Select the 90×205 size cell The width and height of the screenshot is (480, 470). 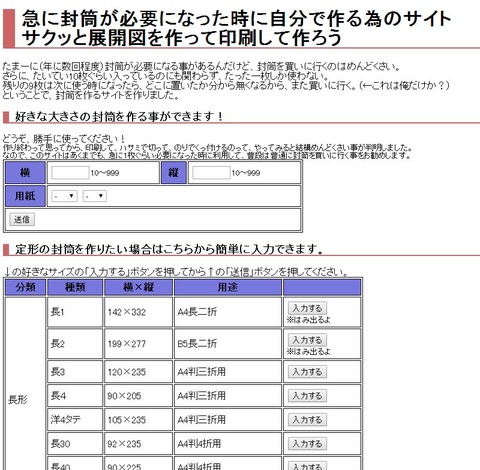[138, 396]
